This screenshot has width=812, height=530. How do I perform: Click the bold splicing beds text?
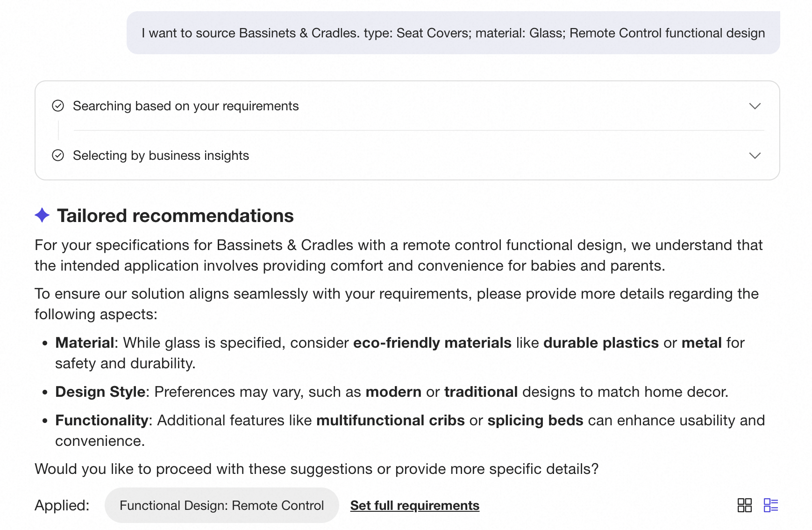click(535, 420)
